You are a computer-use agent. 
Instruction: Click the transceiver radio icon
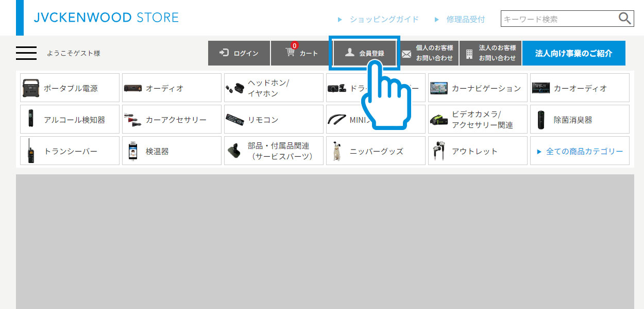point(30,151)
